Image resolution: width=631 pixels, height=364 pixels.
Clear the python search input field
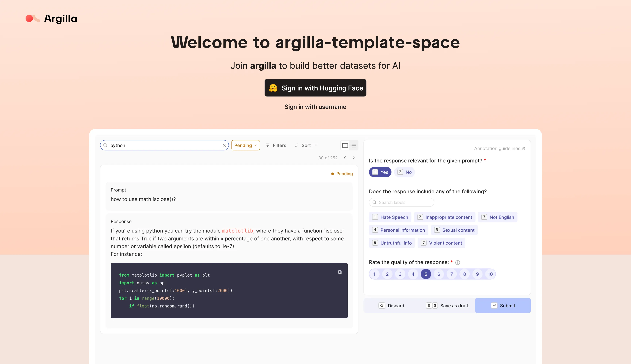pyautogui.click(x=225, y=145)
